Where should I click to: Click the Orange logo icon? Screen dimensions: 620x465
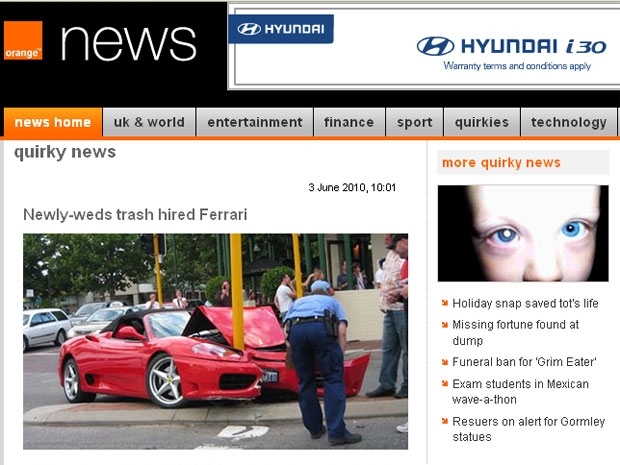(23, 41)
